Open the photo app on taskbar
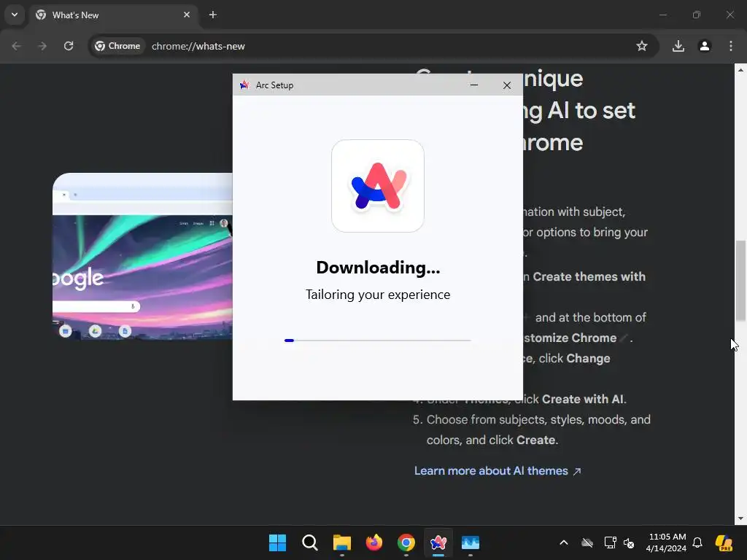Screen dimensions: 747x560 (471, 542)
